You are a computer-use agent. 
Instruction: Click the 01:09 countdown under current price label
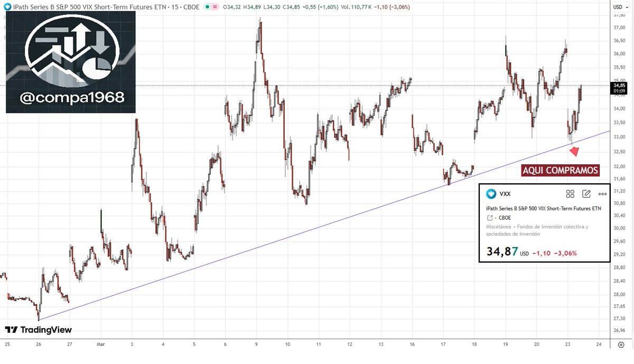[x=619, y=90]
